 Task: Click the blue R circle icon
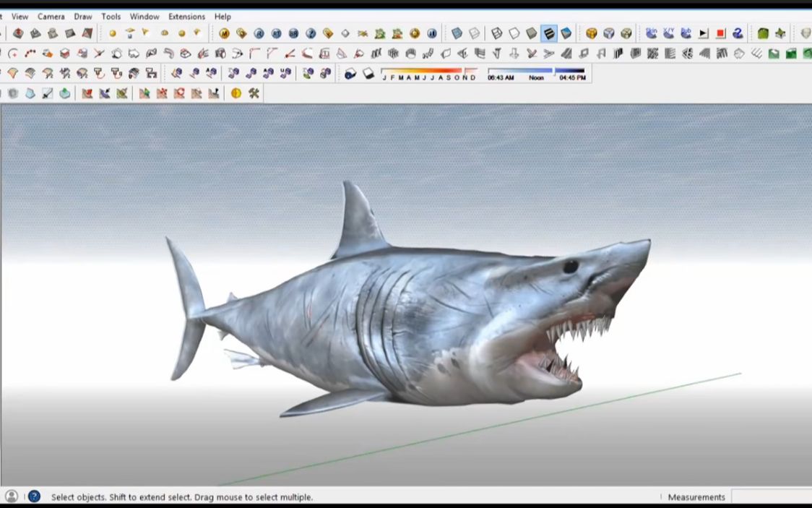click(259, 34)
